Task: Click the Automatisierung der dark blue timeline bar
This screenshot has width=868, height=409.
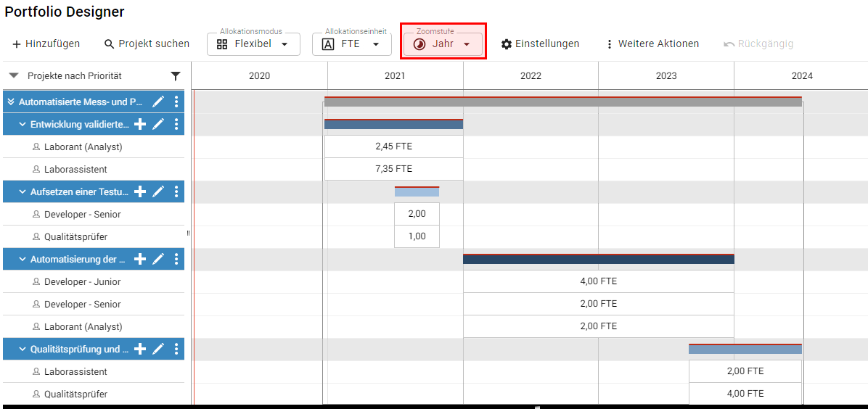Action: (x=598, y=259)
